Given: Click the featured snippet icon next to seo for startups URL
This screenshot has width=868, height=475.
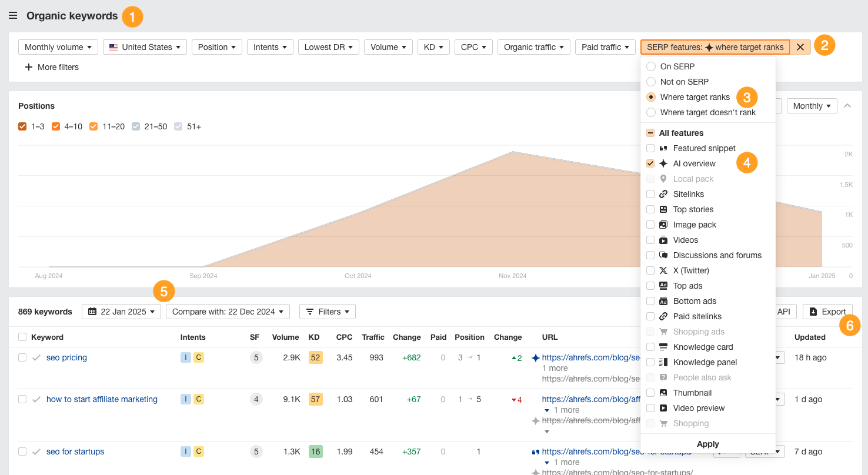Looking at the screenshot, I should [x=537, y=451].
